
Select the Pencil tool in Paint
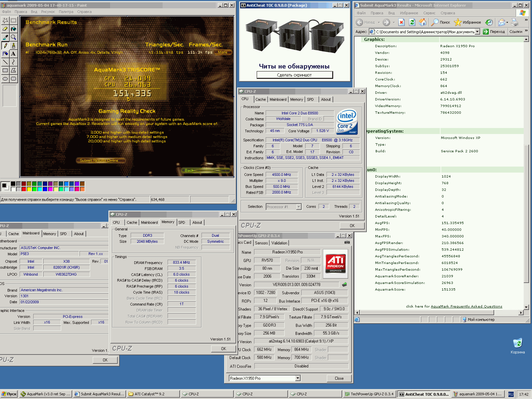pos(5,45)
